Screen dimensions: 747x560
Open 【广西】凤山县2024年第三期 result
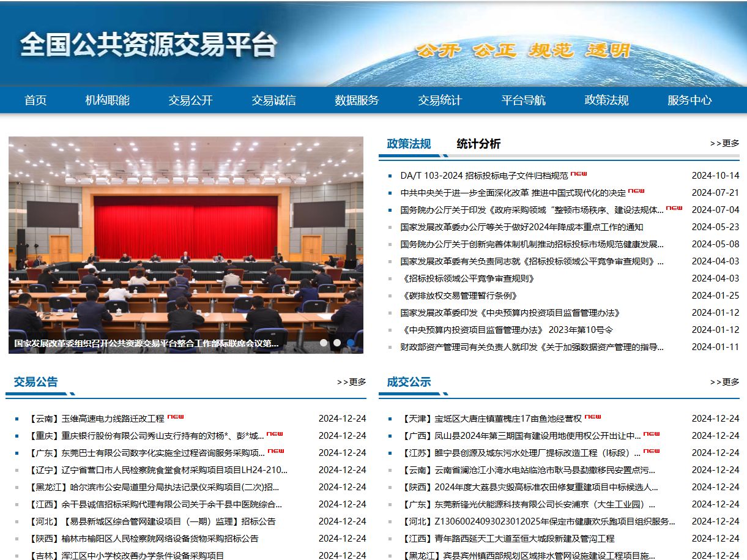tap(521, 436)
